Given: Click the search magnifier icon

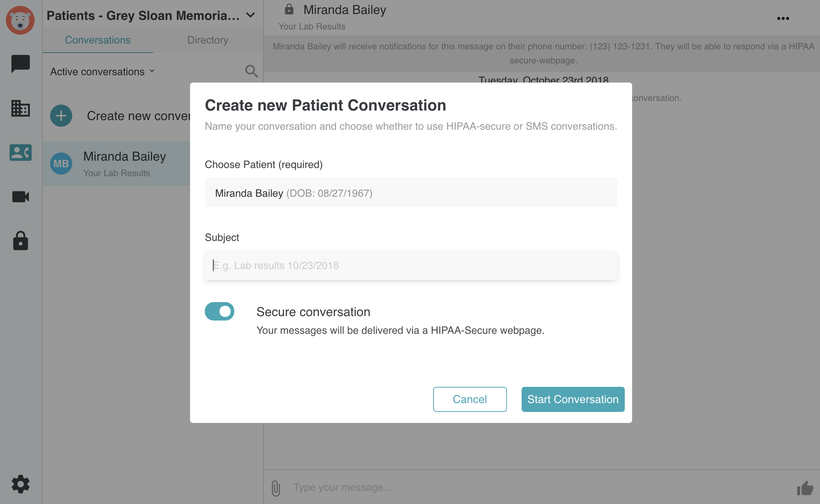Looking at the screenshot, I should pyautogui.click(x=252, y=71).
